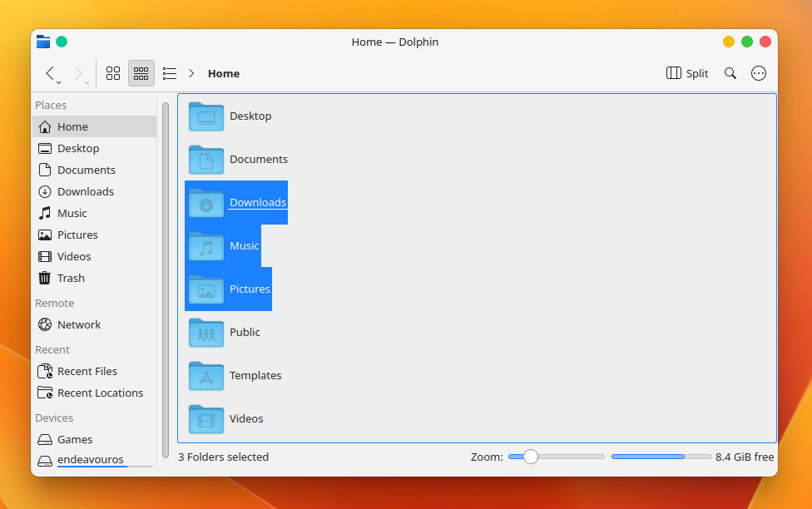812x509 pixels.
Task: Maximize window with the green button
Action: (x=747, y=42)
